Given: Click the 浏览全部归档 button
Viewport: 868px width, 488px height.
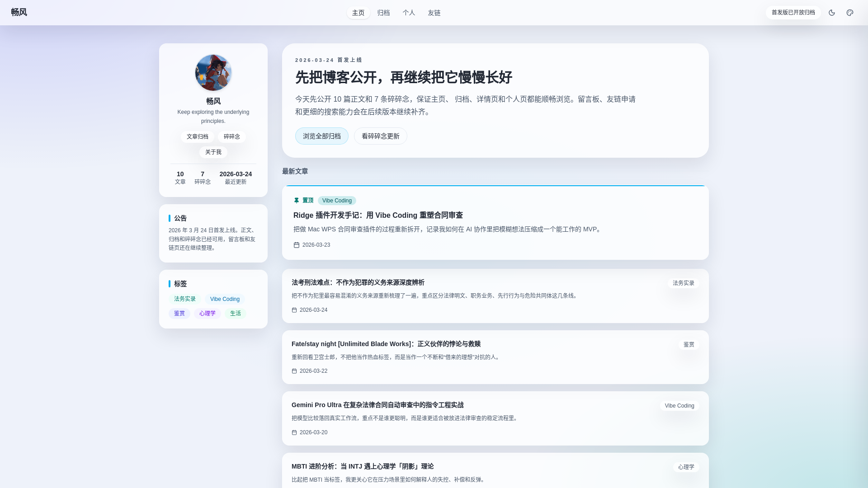Looking at the screenshot, I should point(322,136).
